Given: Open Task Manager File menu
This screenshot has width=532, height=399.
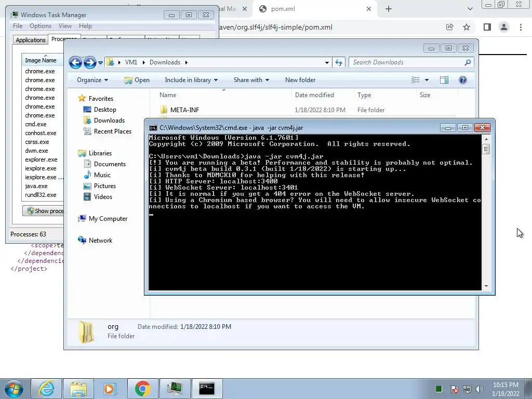Looking at the screenshot, I should 18,26.
